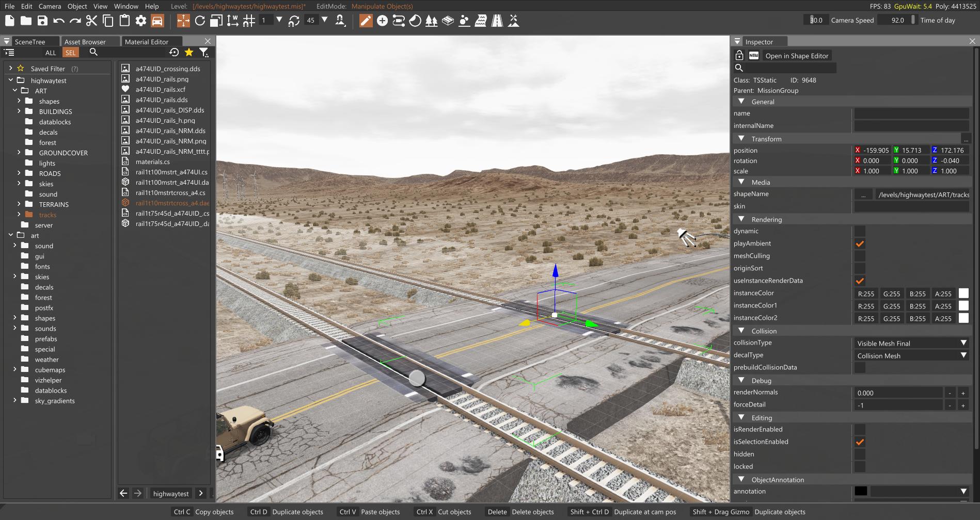
Task: Click the highwaytest breadcrumb button
Action: pos(171,494)
